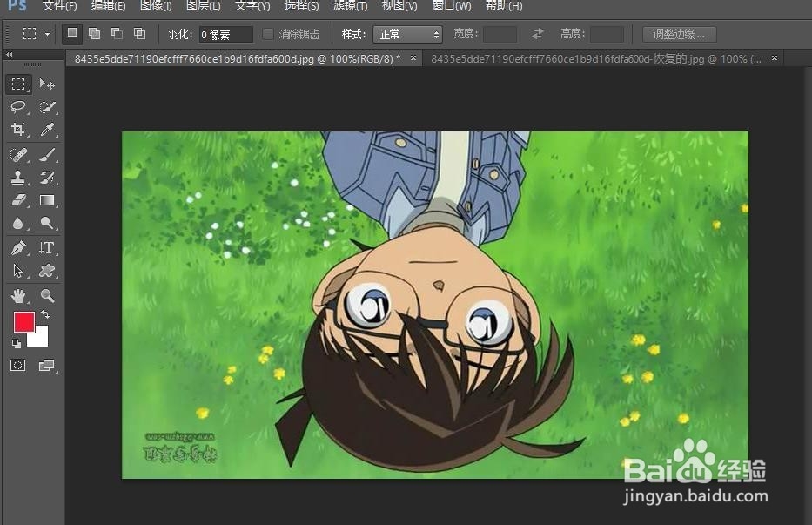The image size is (812, 525).
Task: Select the Hand tool
Action: click(18, 295)
